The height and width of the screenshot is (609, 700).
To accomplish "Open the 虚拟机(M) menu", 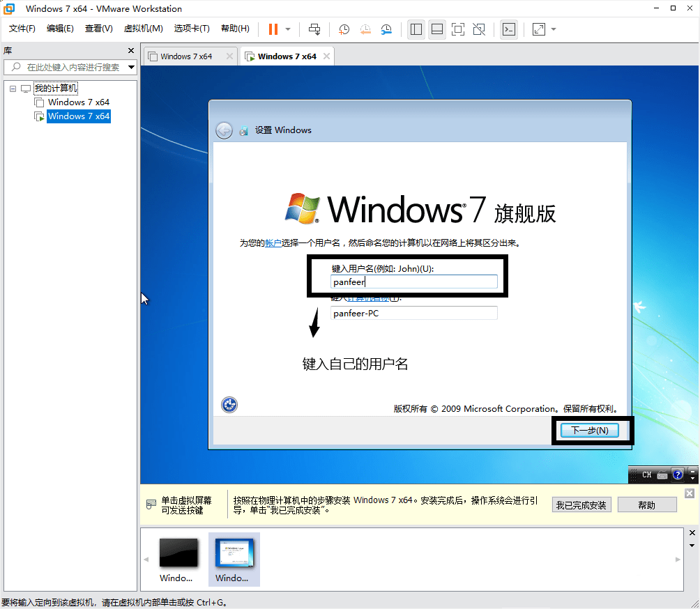I will point(144,29).
